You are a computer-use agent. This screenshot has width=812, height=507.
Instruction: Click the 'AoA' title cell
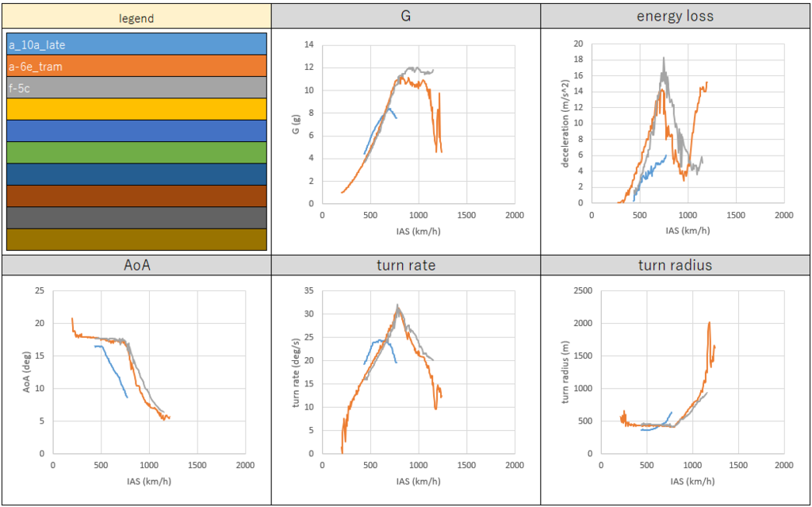pos(136,266)
